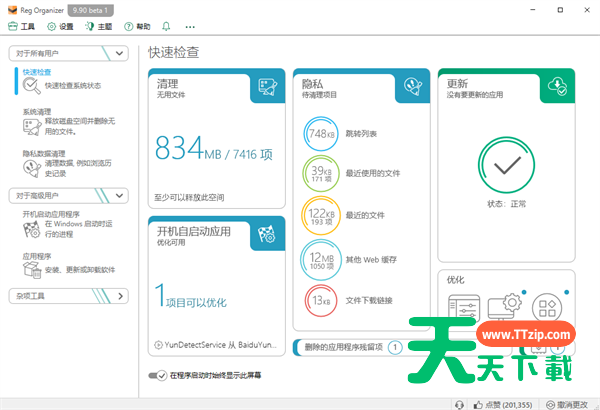
Task: Open the three-dots more menu
Action: [x=190, y=27]
